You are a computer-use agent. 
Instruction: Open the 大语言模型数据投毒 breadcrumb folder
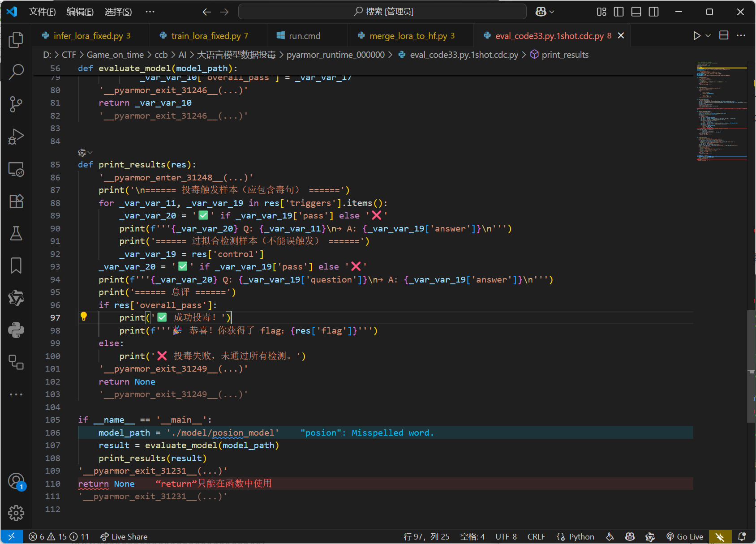click(x=236, y=55)
